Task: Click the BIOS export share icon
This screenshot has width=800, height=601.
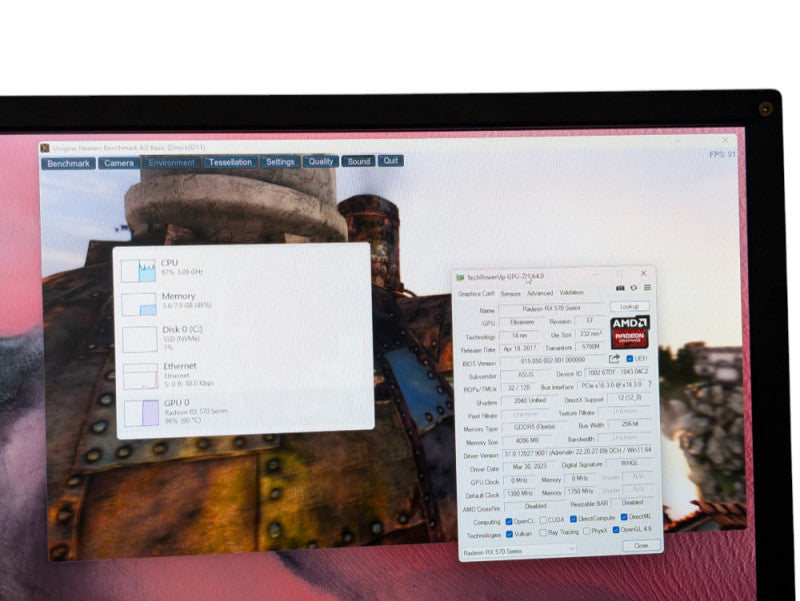Action: pyautogui.click(x=614, y=359)
